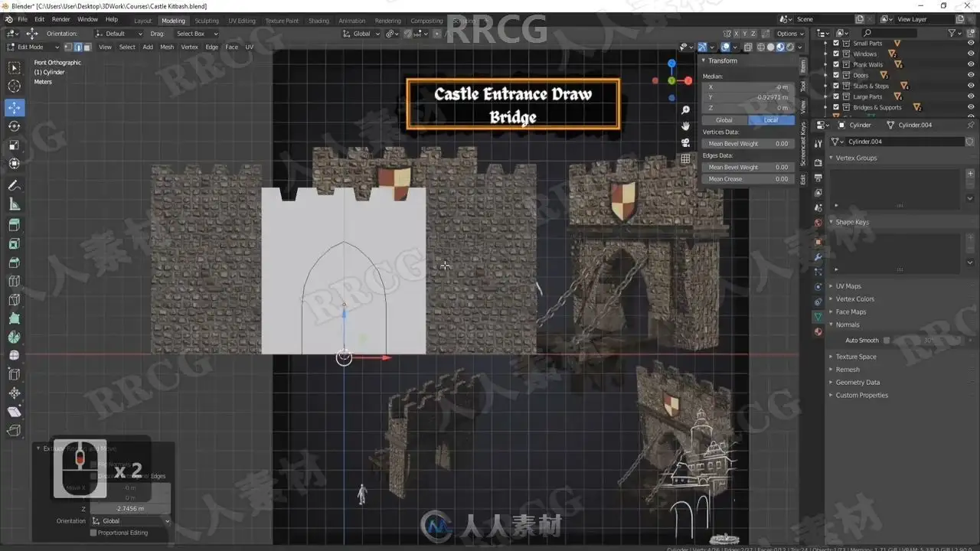Screen dimensions: 980x551
Task: Select the Extrude Region tool
Action: click(x=15, y=225)
